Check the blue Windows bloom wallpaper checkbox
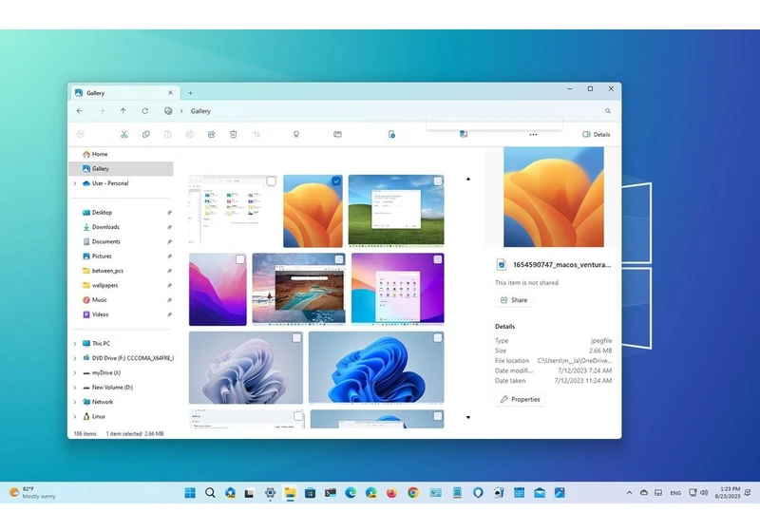Viewport: 760px width, 532px height. click(x=438, y=338)
